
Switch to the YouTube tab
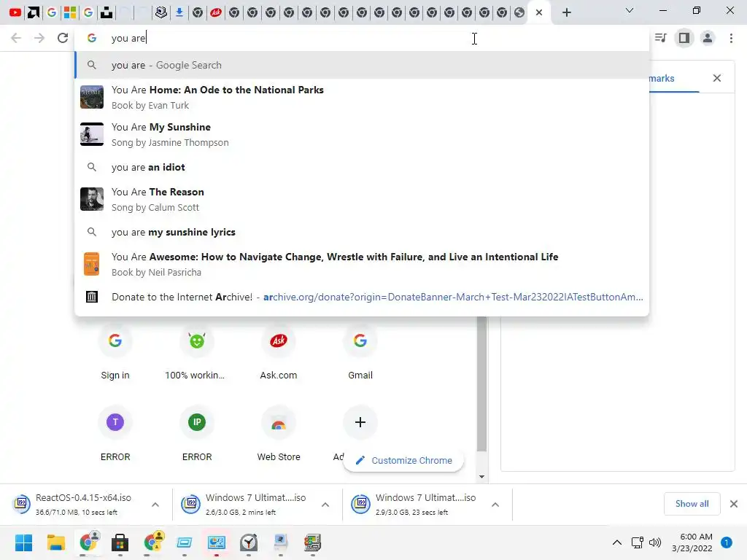pos(15,12)
